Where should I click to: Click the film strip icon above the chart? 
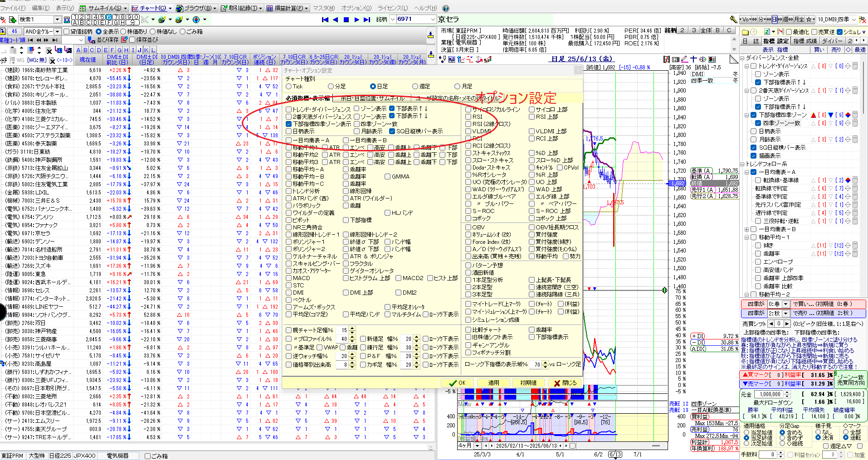(667, 59)
